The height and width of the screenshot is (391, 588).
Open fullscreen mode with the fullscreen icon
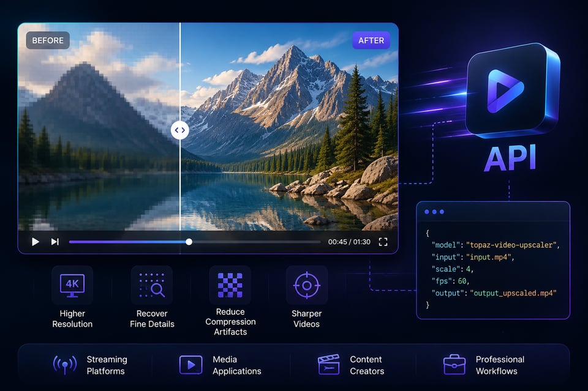(x=383, y=242)
